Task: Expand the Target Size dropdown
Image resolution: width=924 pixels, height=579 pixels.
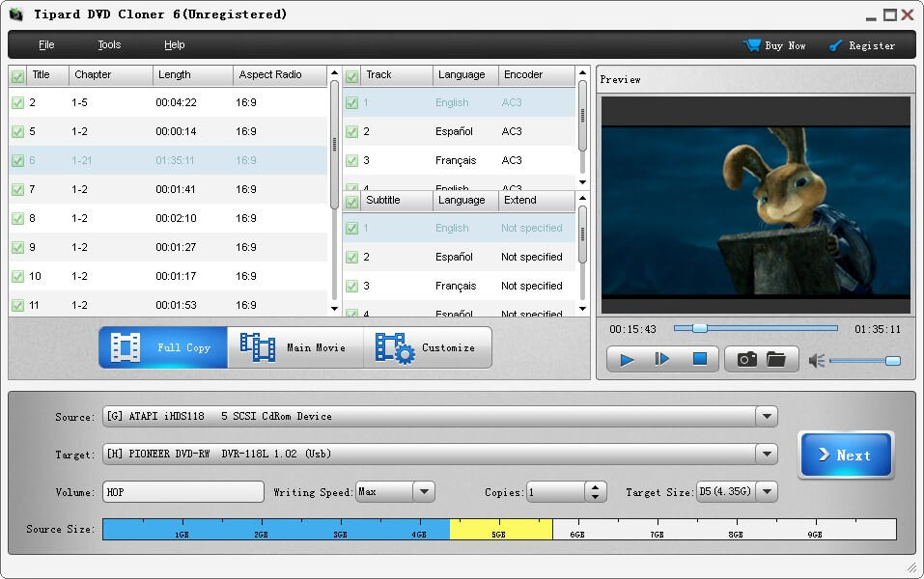Action: click(767, 491)
